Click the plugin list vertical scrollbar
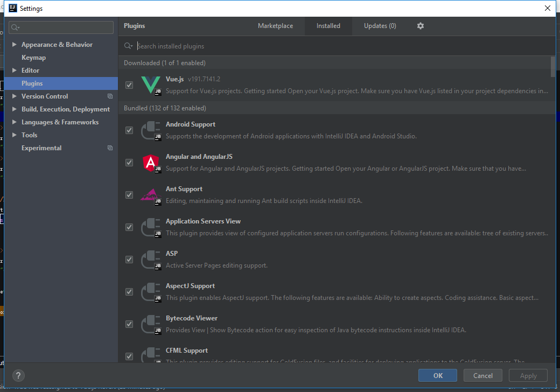The image size is (560, 392). click(x=553, y=66)
